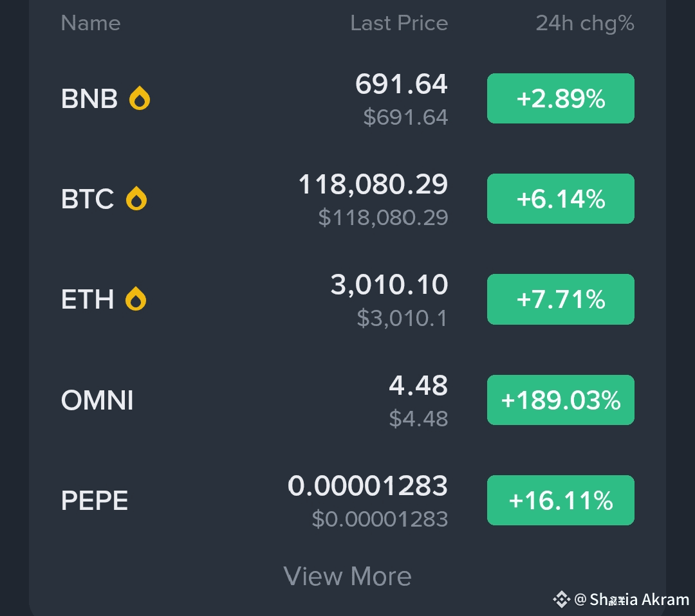Click the flame icon next to ETH
This screenshot has height=616, width=695.
(136, 299)
